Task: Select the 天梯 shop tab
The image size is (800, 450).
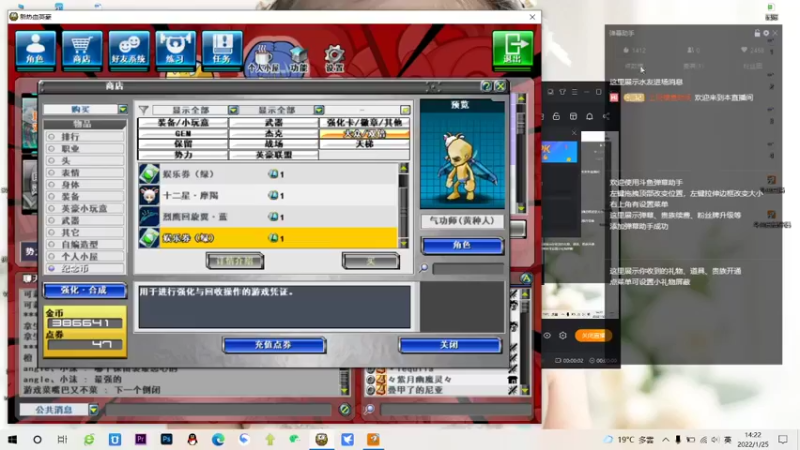Action: point(364,144)
